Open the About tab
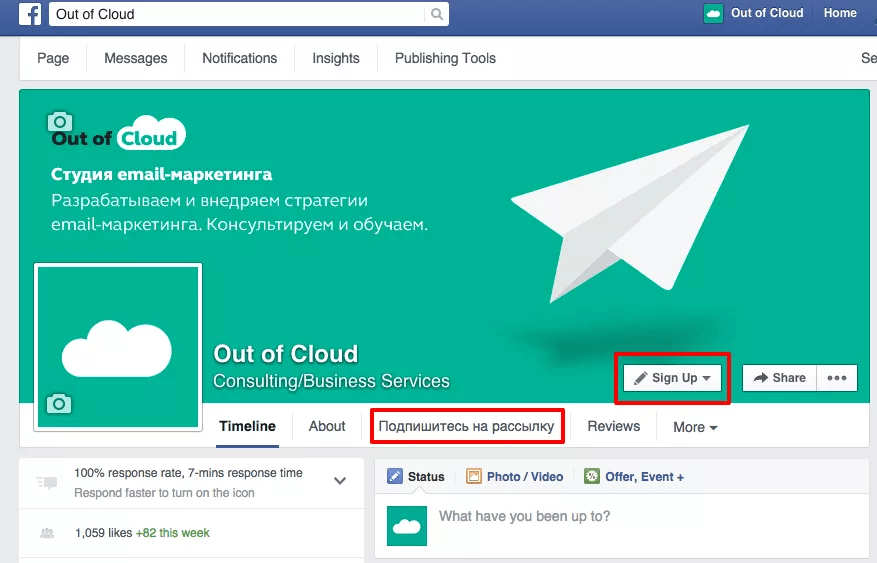The height and width of the screenshot is (563, 877). (327, 427)
